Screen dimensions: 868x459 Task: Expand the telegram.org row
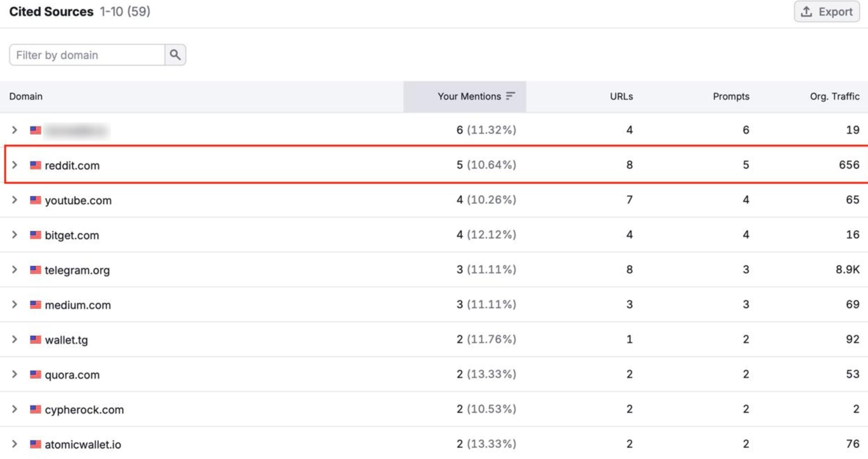click(14, 270)
